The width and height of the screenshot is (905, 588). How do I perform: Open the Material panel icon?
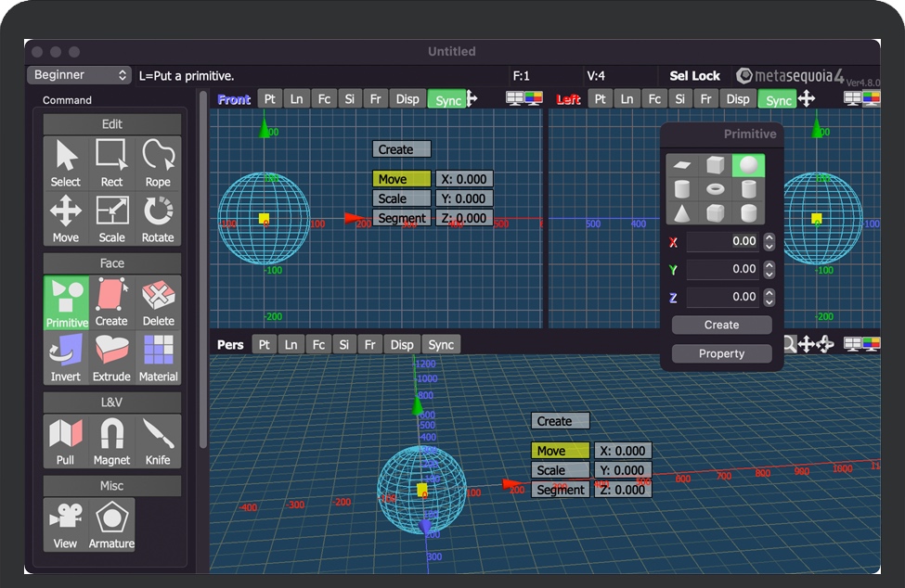(x=158, y=358)
